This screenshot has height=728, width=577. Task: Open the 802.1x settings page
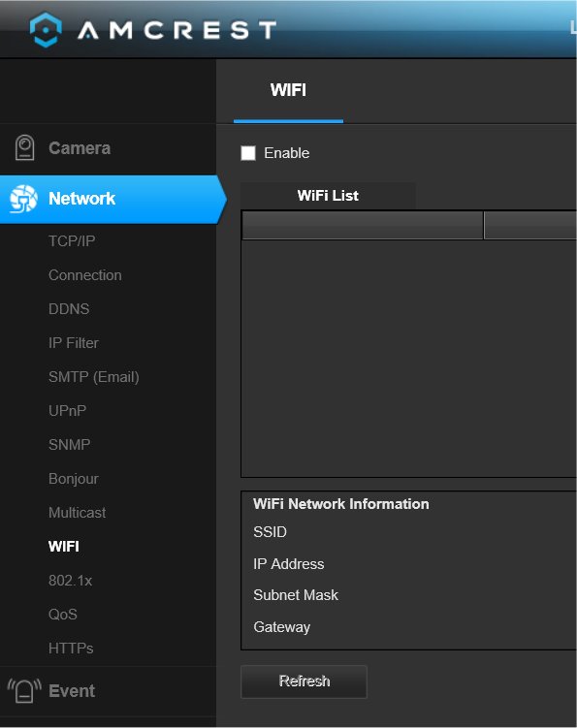click(x=70, y=581)
